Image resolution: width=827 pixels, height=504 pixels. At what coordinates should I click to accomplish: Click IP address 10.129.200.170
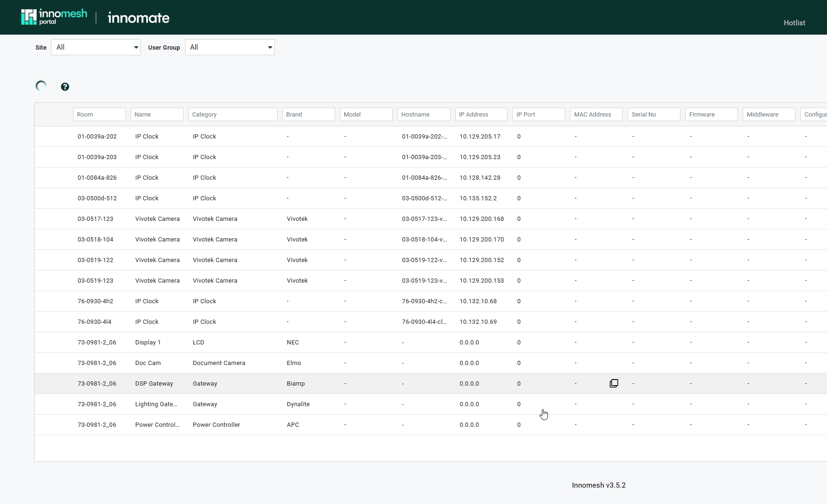tap(482, 240)
